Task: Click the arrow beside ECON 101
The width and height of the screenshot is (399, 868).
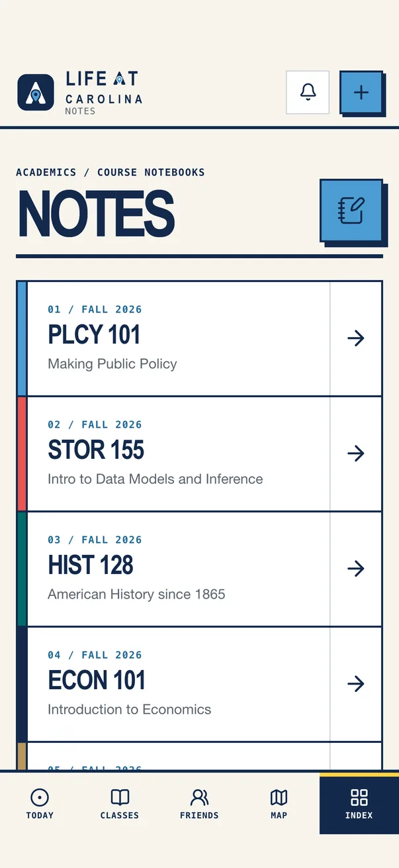Action: [356, 684]
